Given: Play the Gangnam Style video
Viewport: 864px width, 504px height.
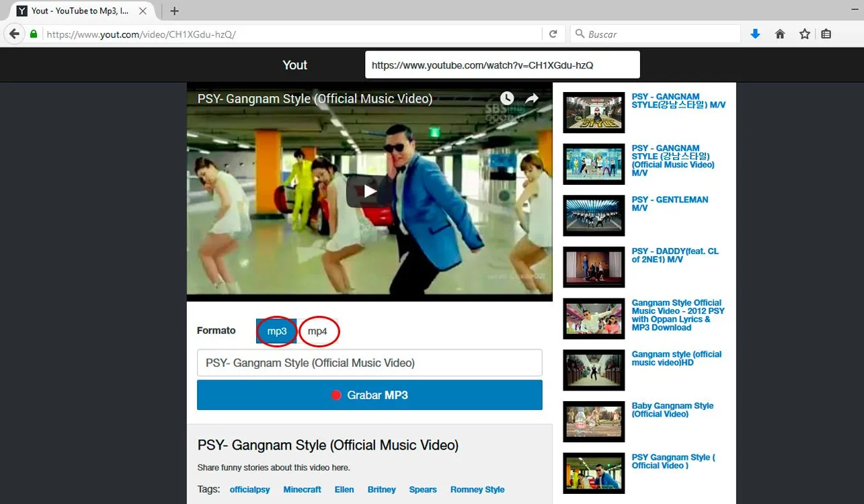Looking at the screenshot, I should (x=369, y=192).
